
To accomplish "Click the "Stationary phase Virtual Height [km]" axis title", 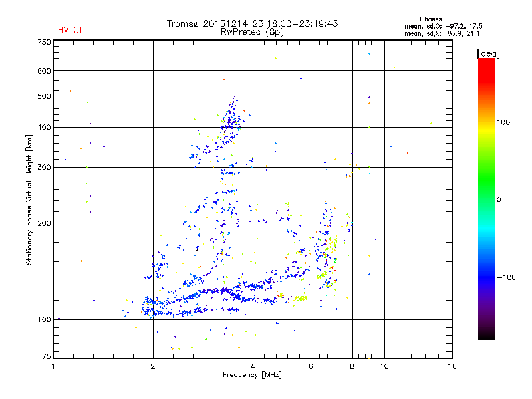I will click(x=29, y=199).
